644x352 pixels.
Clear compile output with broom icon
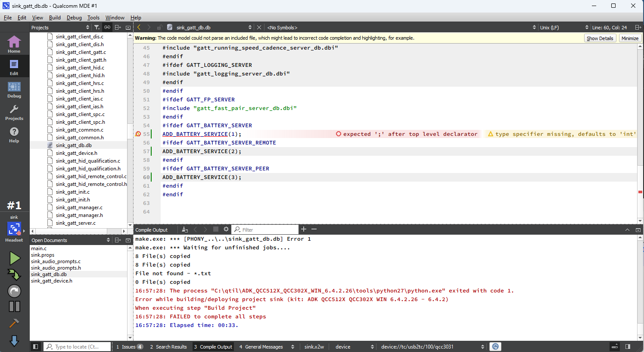(x=185, y=229)
